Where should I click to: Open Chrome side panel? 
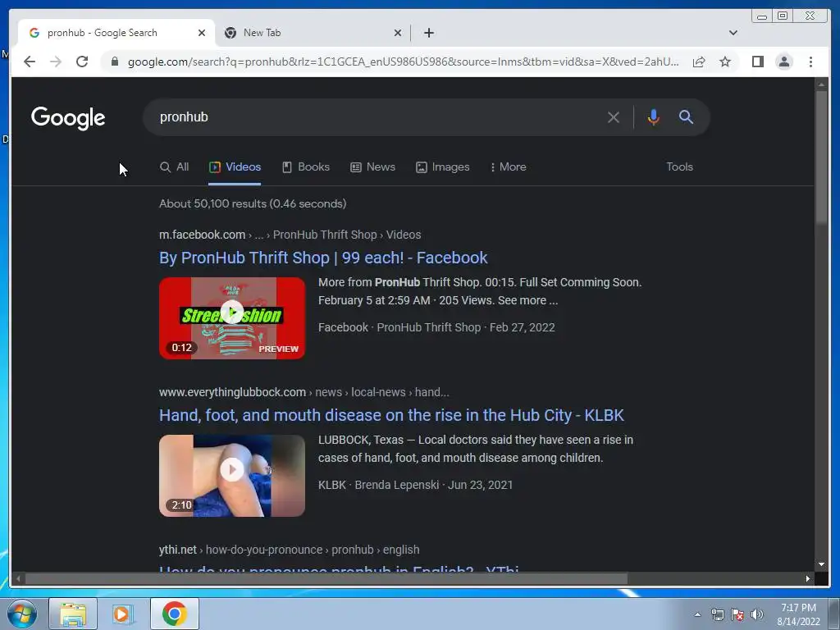point(757,62)
